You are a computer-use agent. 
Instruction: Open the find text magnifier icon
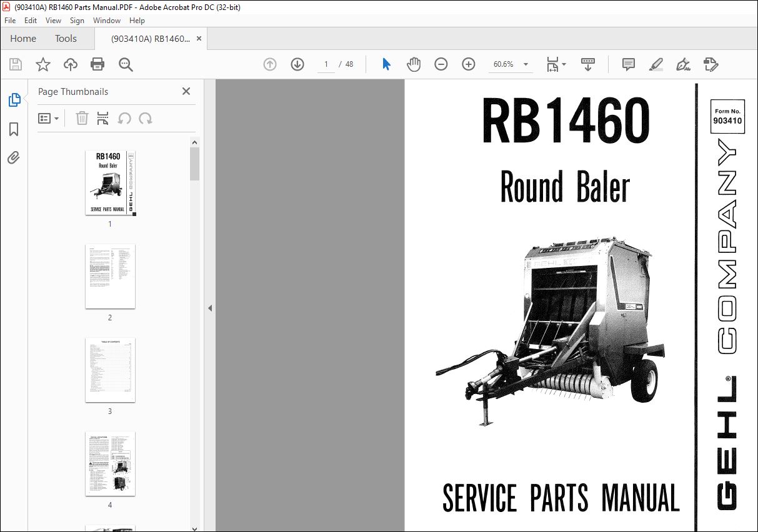point(126,64)
